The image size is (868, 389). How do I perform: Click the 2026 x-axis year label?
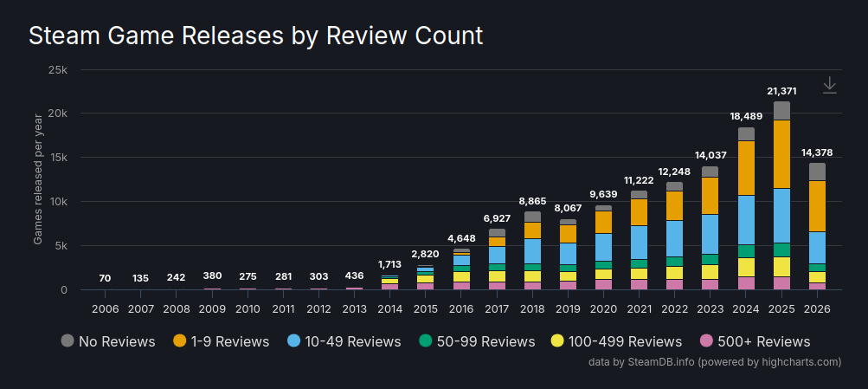pyautogui.click(x=817, y=309)
